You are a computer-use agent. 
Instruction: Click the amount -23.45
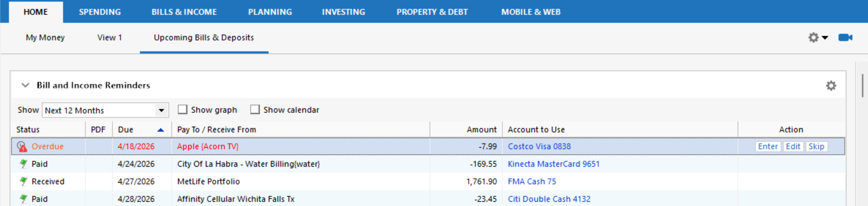pos(485,199)
